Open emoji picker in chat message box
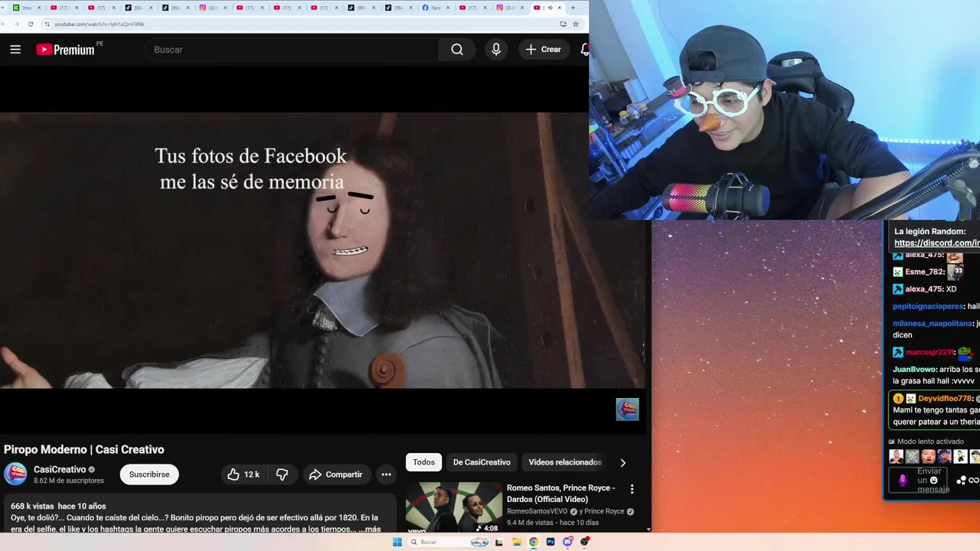This screenshot has width=980, height=551. pos(933,480)
